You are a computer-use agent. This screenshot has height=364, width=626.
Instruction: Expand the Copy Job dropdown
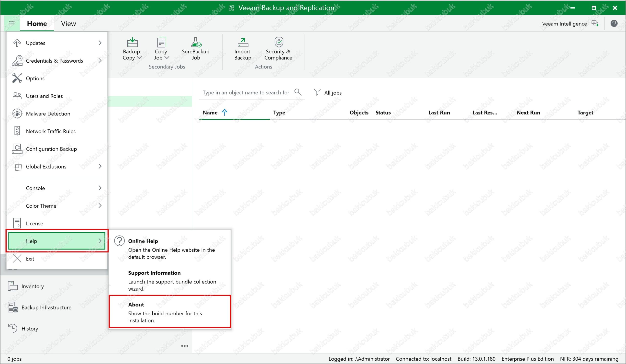pos(167,58)
